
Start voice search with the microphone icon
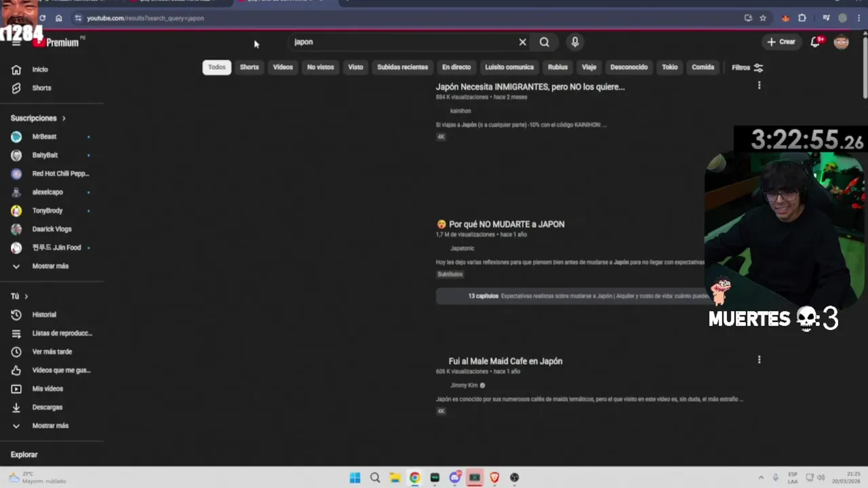pos(574,42)
